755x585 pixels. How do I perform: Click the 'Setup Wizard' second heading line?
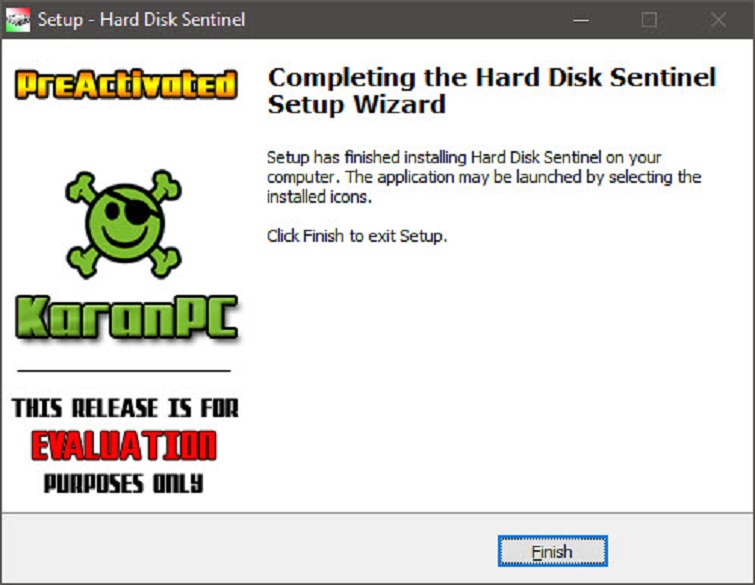[x=357, y=104]
